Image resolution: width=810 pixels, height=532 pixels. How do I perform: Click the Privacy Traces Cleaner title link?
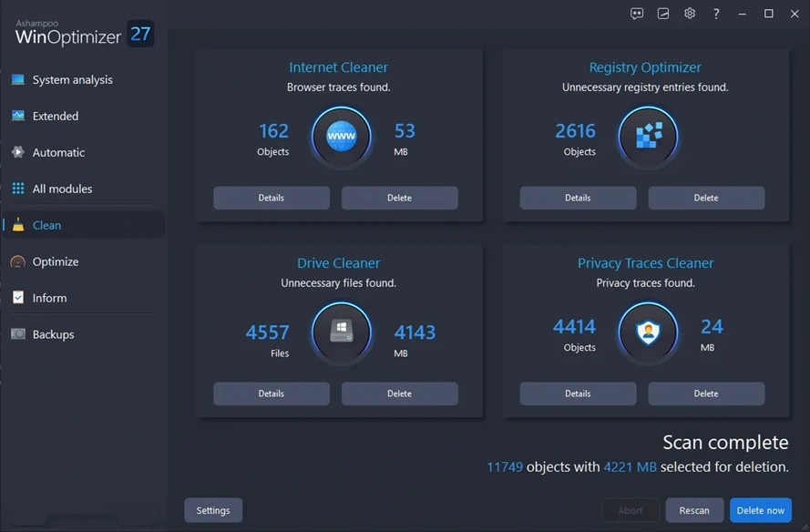[645, 263]
